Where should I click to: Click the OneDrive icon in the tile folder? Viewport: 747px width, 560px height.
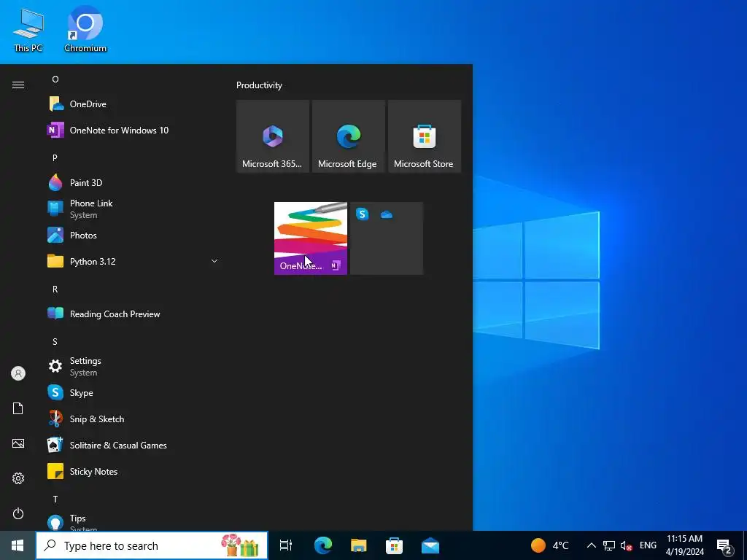click(387, 215)
